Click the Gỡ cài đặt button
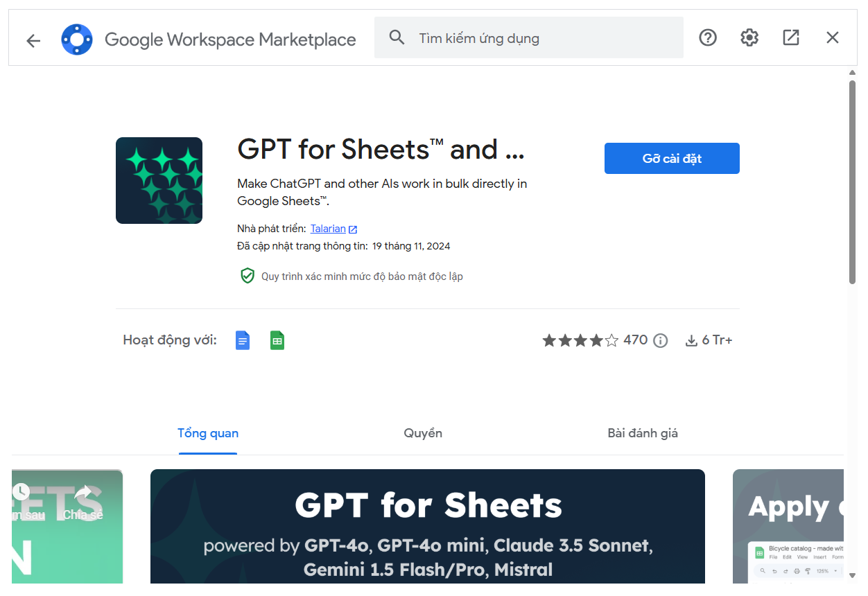Image resolution: width=868 pixels, height=596 pixels. [x=672, y=158]
